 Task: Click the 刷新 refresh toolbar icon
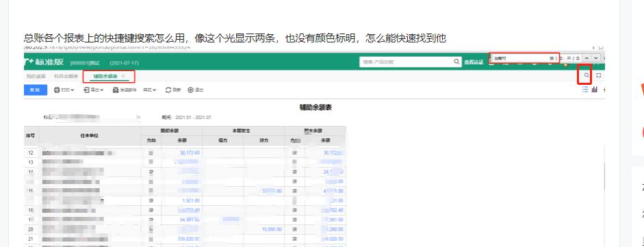[173, 90]
